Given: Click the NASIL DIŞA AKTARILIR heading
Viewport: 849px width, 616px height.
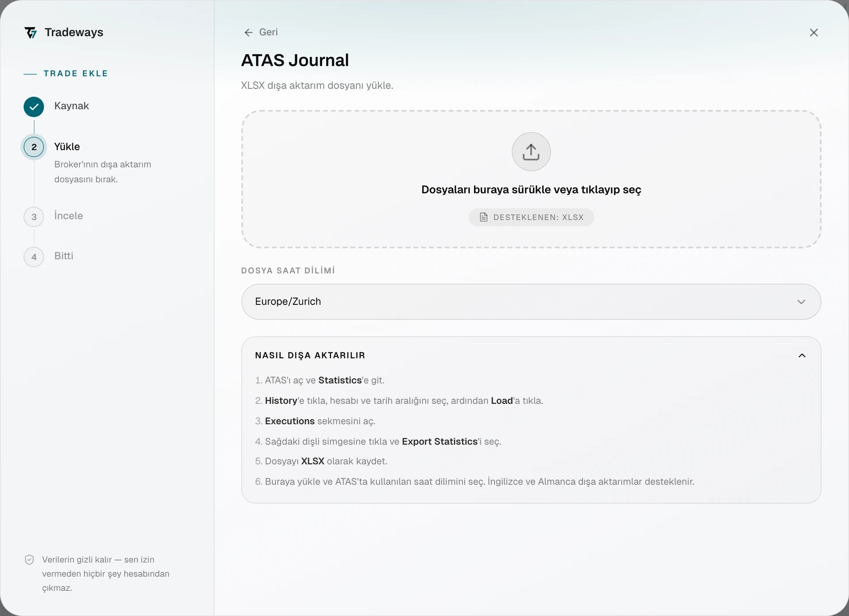Looking at the screenshot, I should [x=310, y=355].
